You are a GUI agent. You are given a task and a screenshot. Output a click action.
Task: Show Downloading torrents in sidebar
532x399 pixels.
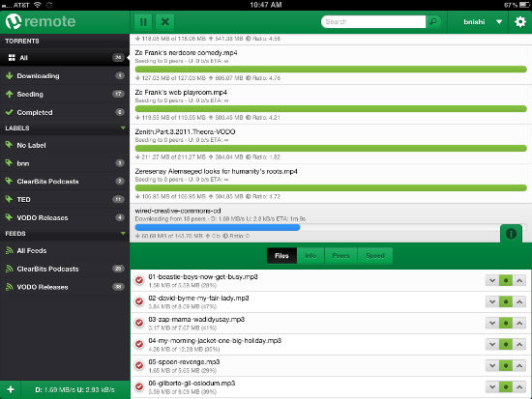click(x=65, y=76)
